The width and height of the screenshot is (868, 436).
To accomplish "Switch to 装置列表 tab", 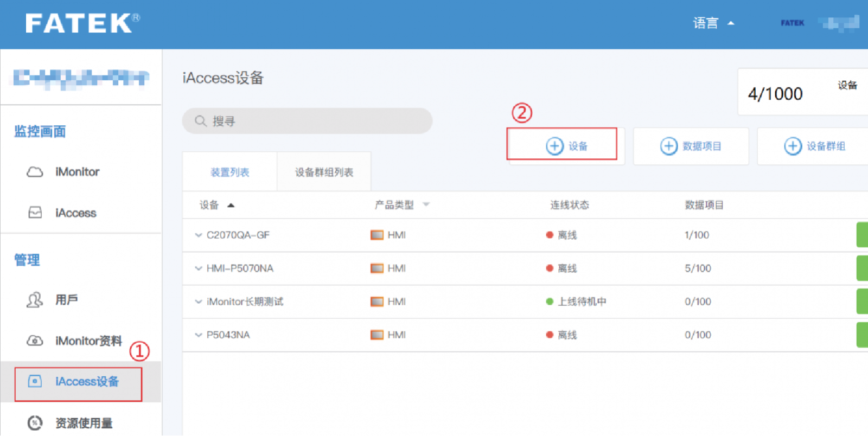I will 230,172.
